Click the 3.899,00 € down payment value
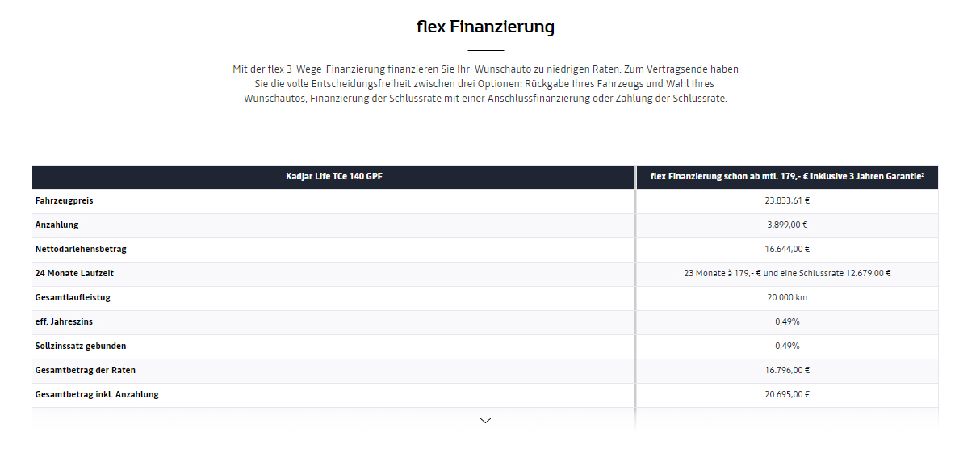The height and width of the screenshot is (458, 980). coord(787,225)
